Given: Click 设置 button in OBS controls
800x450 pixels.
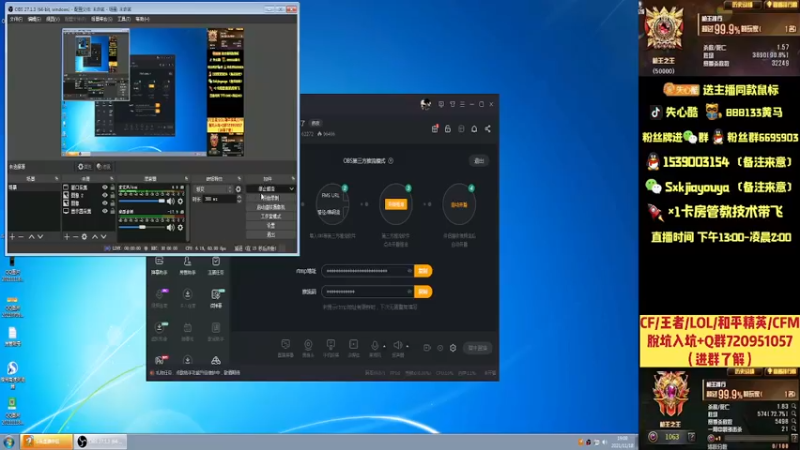Looking at the screenshot, I should tap(270, 225).
